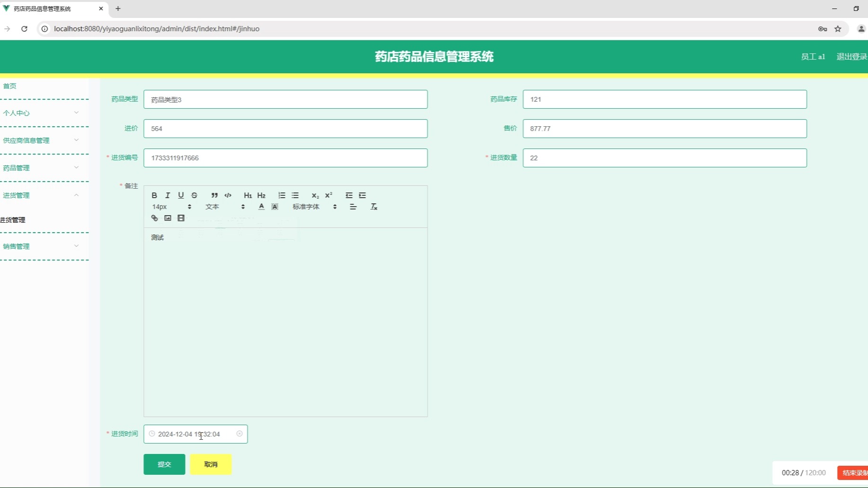Screen dimensions: 868x488
Task: Focus the 进价 input field
Action: (x=285, y=129)
